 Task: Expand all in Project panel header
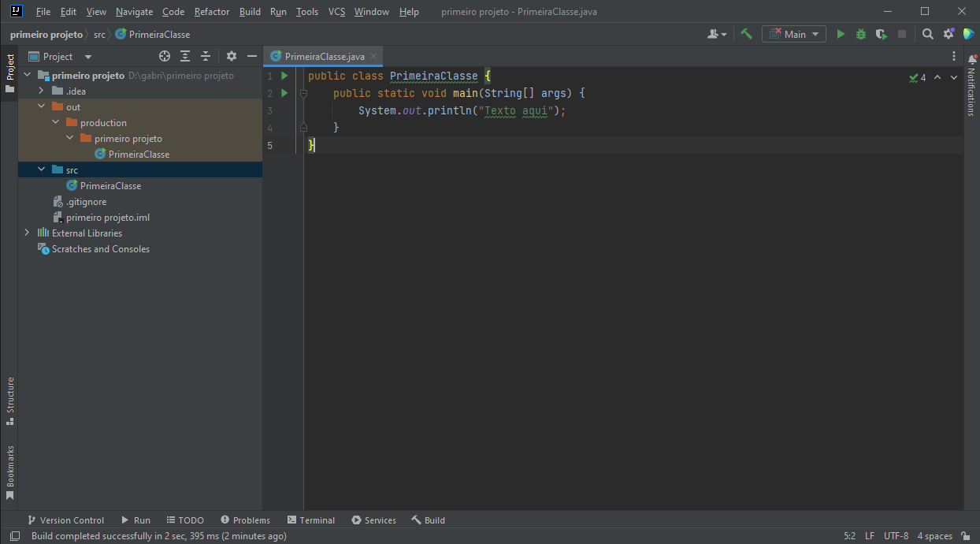tap(185, 56)
